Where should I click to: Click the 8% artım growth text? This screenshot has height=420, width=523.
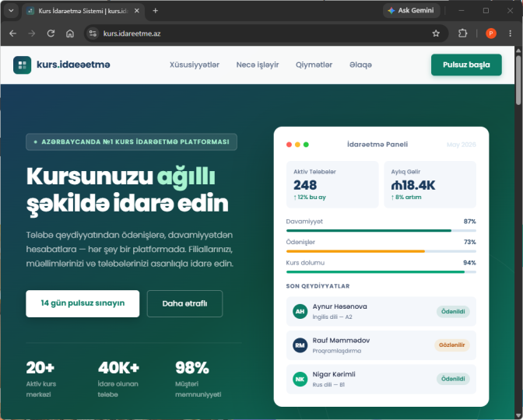click(x=406, y=198)
